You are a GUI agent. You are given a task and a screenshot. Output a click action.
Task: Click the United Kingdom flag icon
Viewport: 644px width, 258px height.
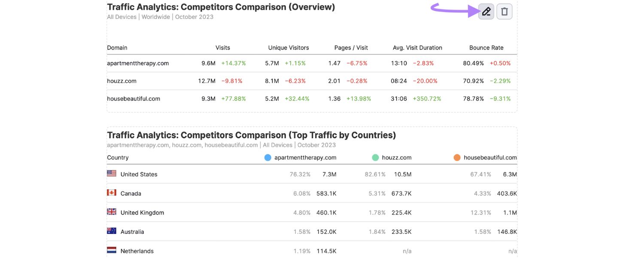pyautogui.click(x=111, y=212)
